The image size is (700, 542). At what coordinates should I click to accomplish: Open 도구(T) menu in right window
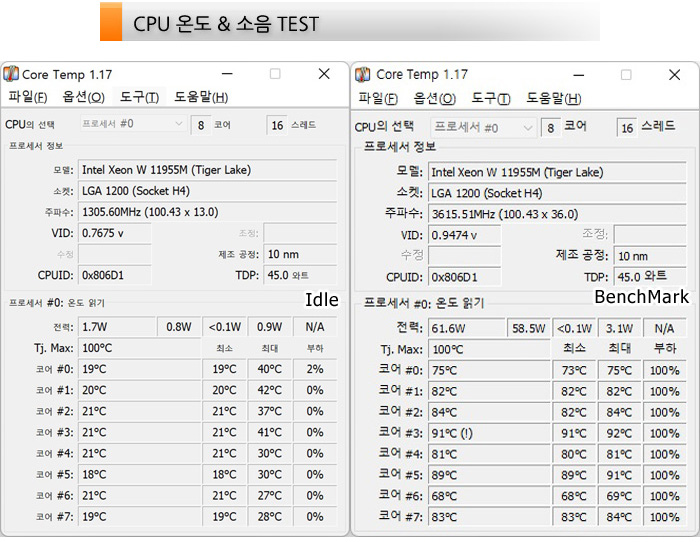point(491,98)
